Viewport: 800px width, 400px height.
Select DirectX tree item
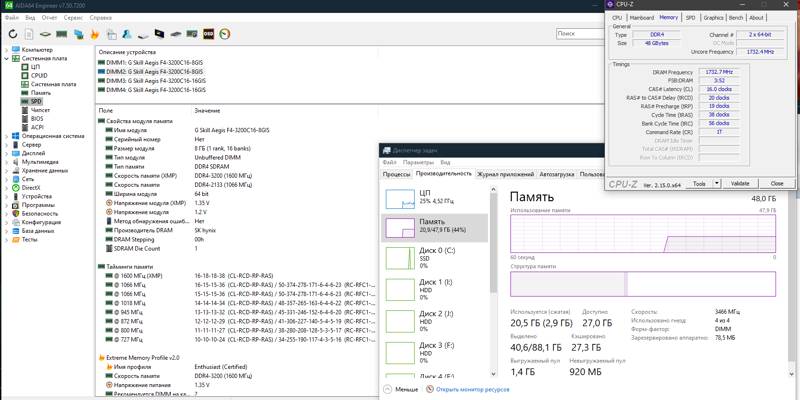coord(31,188)
